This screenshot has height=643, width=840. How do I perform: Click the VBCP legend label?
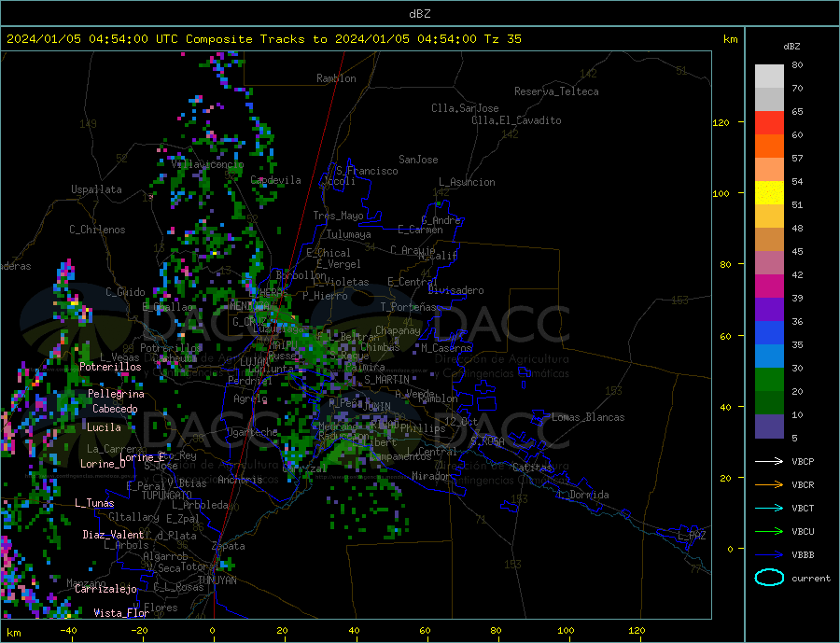point(803,461)
